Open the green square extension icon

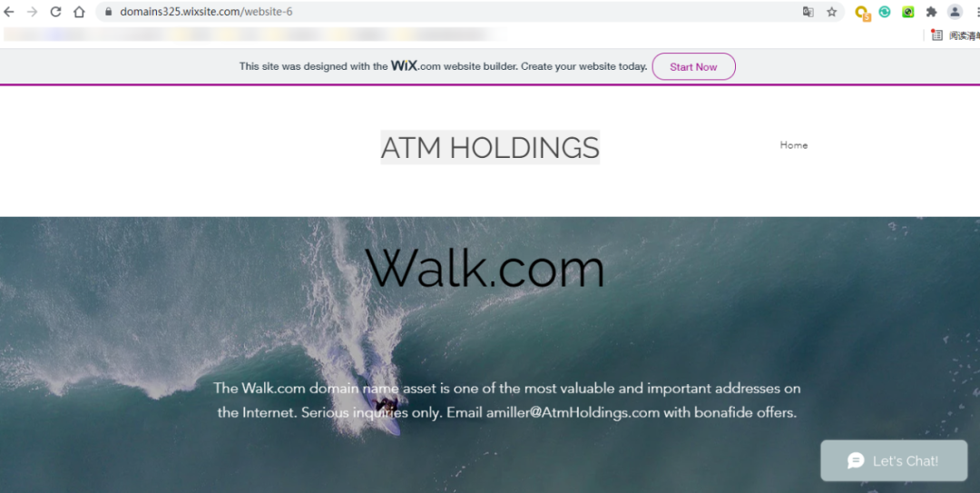(x=908, y=11)
